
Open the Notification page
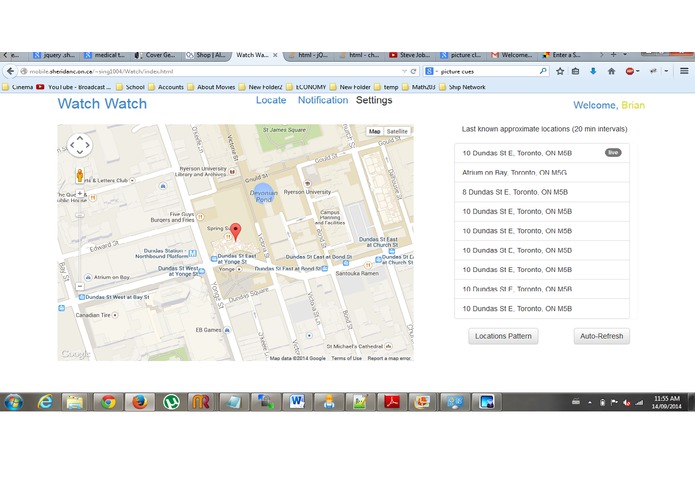click(323, 100)
